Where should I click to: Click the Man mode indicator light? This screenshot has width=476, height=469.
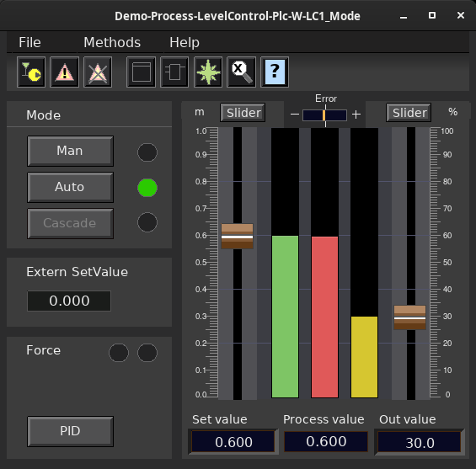coord(147,152)
